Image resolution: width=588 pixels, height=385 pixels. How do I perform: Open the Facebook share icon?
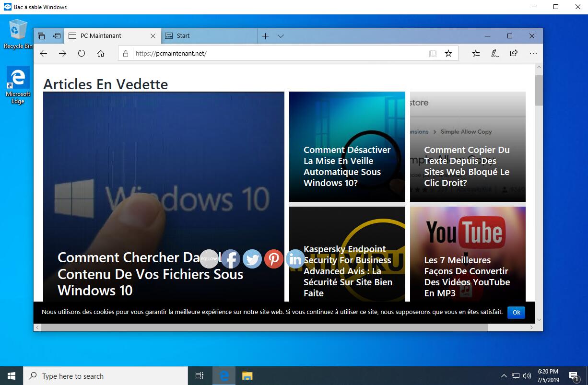click(x=231, y=259)
